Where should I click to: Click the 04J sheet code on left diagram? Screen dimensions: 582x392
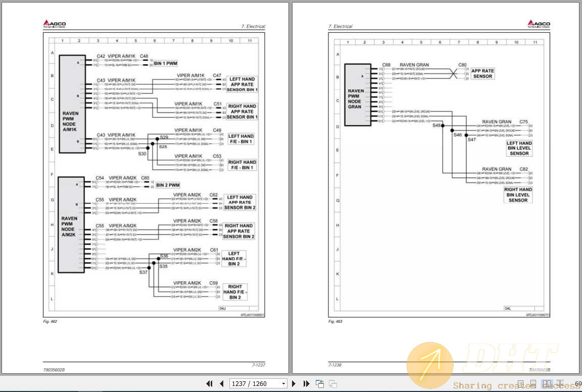222,309
